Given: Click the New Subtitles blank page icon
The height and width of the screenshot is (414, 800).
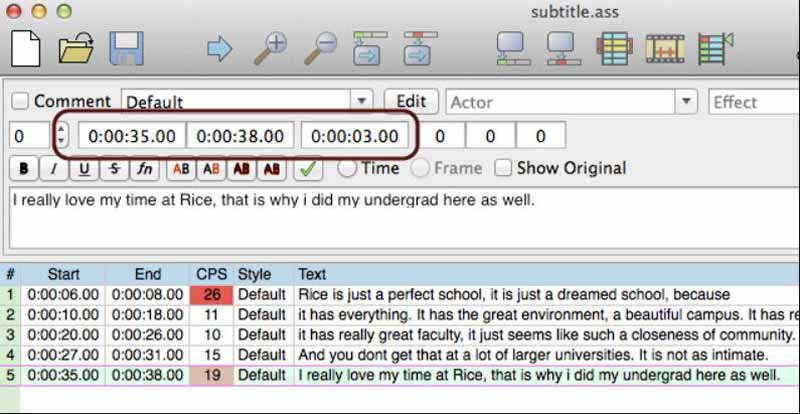Looking at the screenshot, I should [25, 48].
